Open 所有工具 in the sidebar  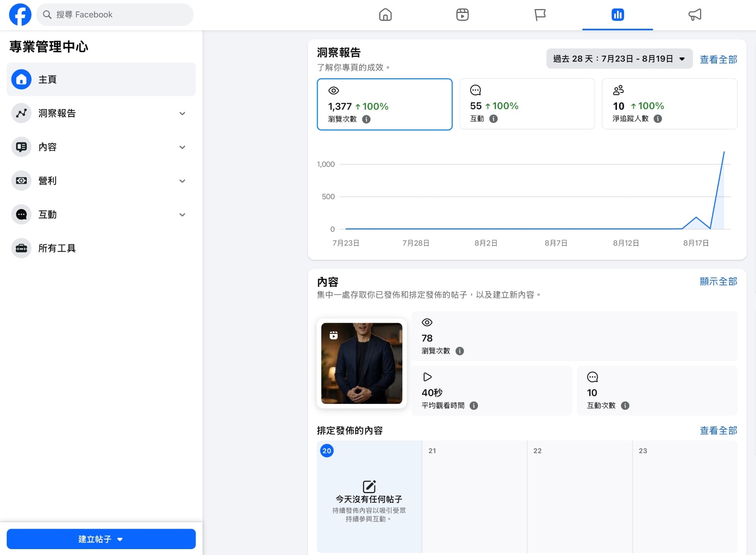(x=101, y=248)
